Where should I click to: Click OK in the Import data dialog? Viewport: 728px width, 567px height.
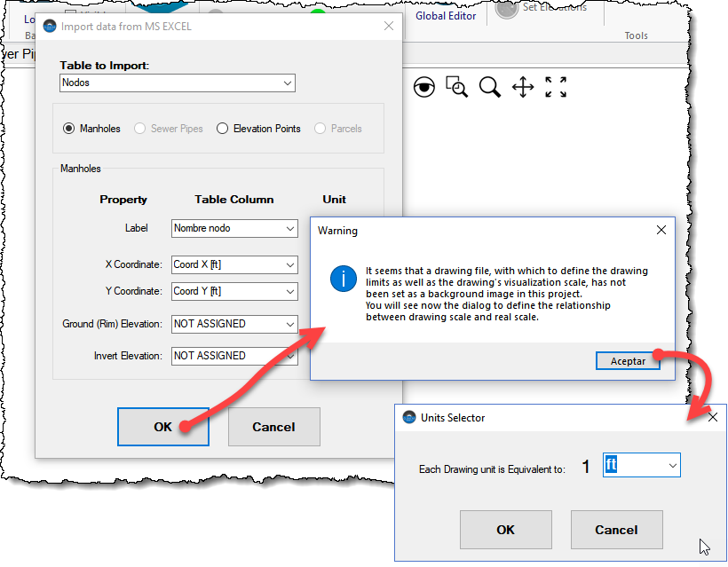click(162, 427)
